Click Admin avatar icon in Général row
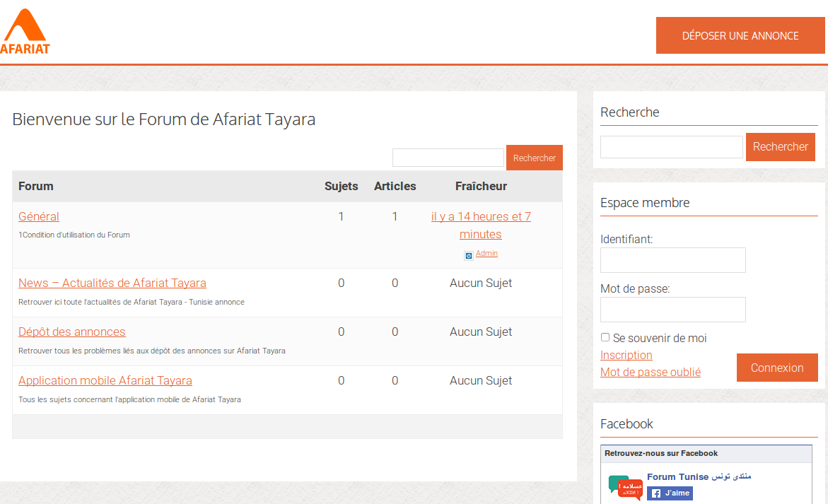This screenshot has width=828, height=504. 468,256
